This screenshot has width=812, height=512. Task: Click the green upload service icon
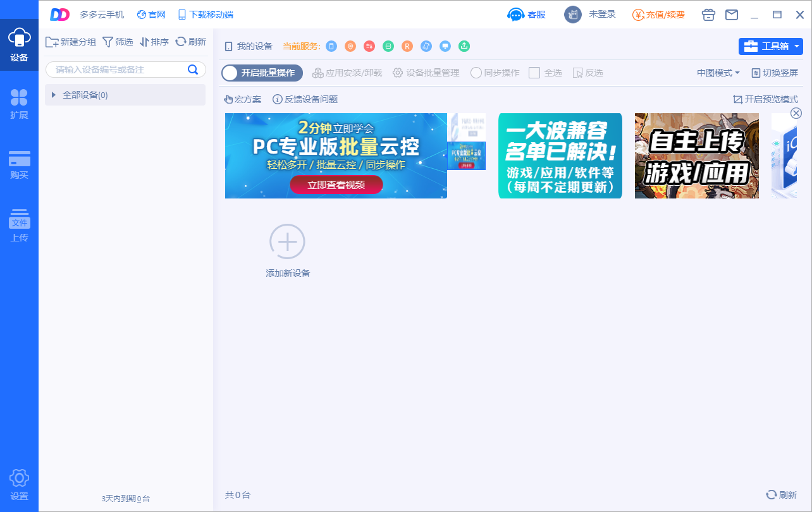pyautogui.click(x=464, y=46)
